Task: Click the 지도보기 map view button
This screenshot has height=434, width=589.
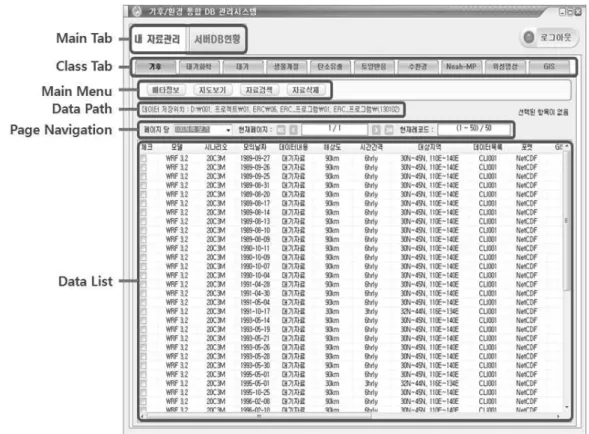Action: [212, 90]
